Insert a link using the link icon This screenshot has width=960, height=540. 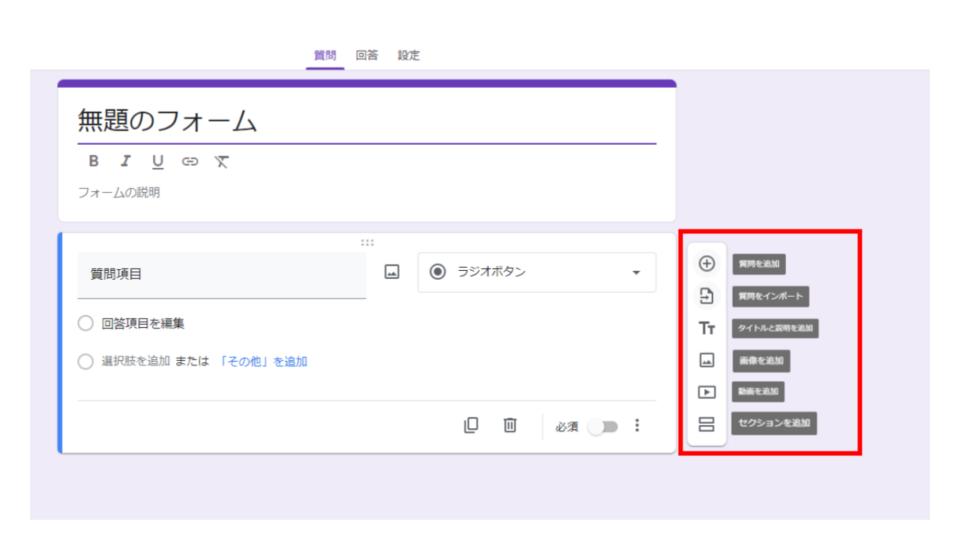(x=190, y=162)
